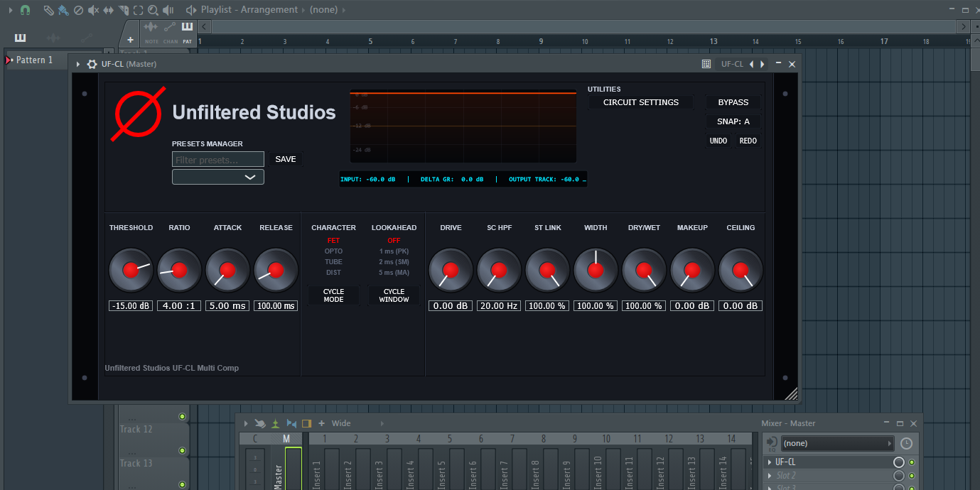Open the preset selection dropdown

[x=218, y=177]
